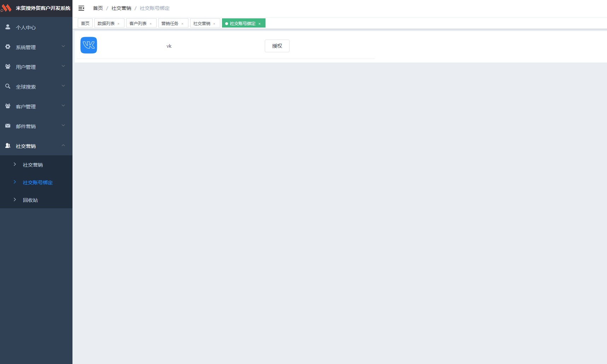Click the 客户管理 group icon
Image resolution: width=607 pixels, height=364 pixels.
click(8, 106)
